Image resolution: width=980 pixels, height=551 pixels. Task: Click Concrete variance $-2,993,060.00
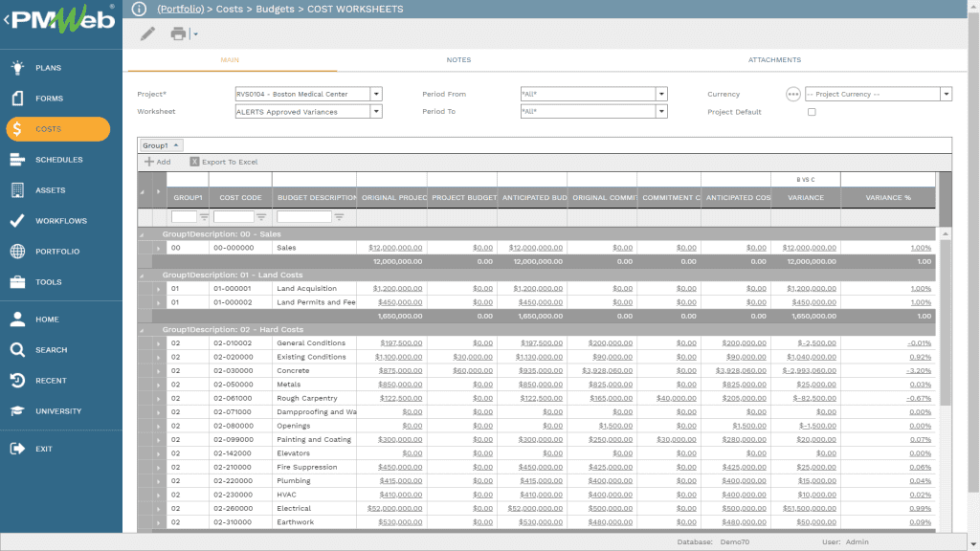[809, 371]
